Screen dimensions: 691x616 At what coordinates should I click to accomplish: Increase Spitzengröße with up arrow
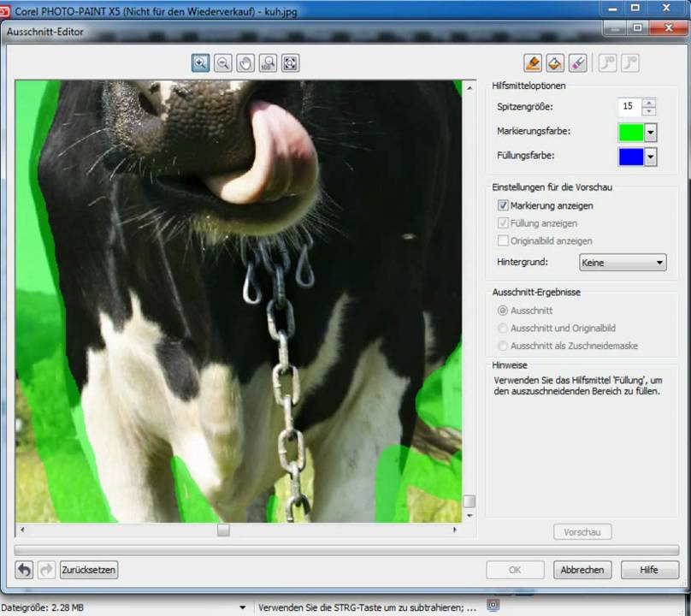click(x=649, y=103)
